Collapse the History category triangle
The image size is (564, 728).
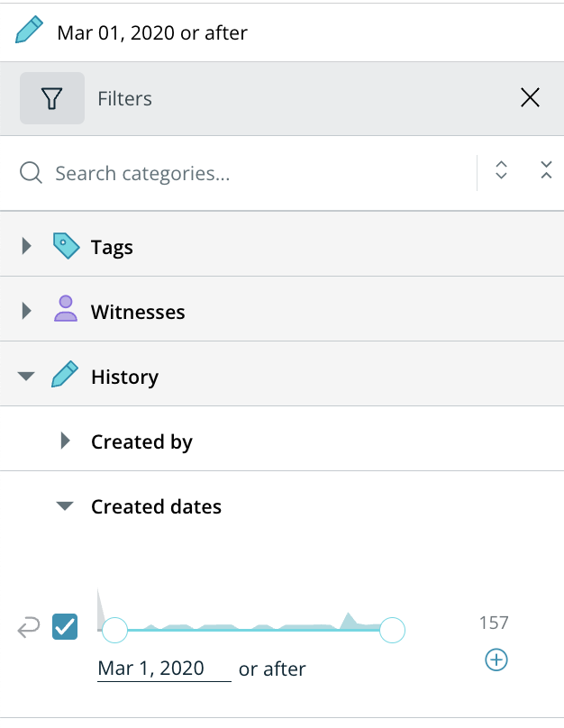[x=26, y=377]
